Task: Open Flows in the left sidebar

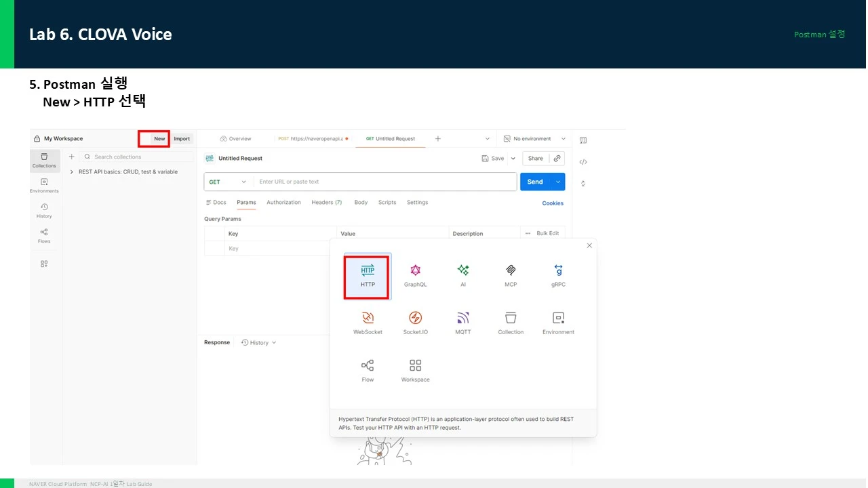Action: click(44, 235)
